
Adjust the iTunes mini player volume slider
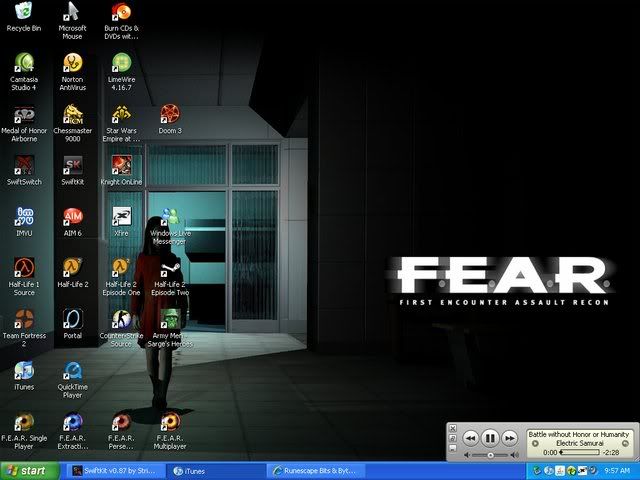(491, 455)
